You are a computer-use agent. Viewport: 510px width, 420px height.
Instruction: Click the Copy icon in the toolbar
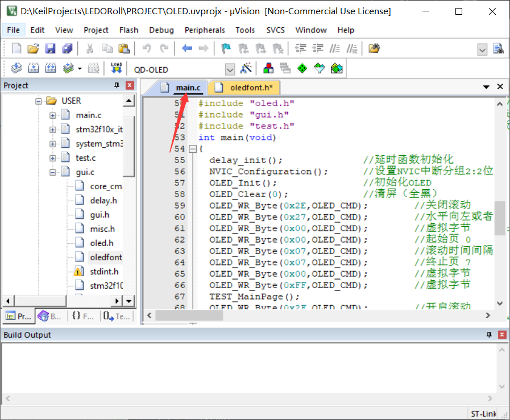point(107,48)
